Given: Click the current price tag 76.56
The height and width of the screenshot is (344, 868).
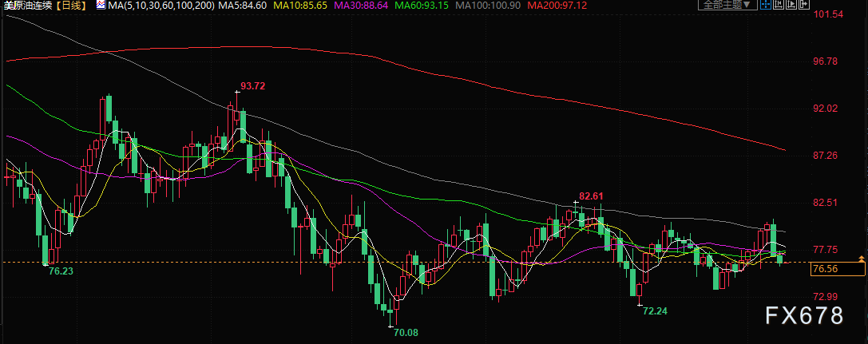Looking at the screenshot, I should 837,269.
